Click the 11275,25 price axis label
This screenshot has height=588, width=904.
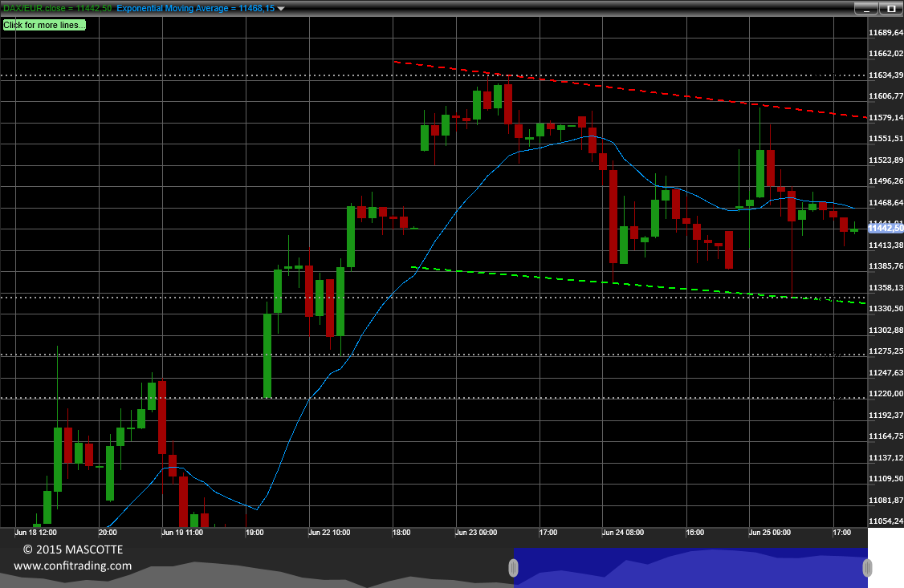[x=886, y=351]
